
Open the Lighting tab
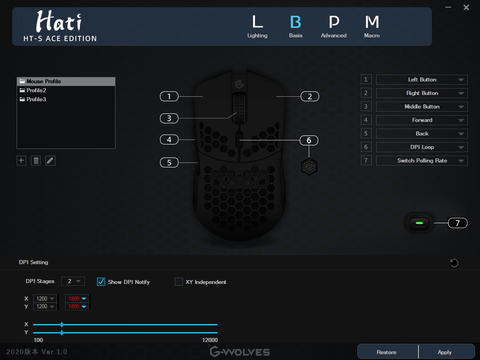pos(257,27)
